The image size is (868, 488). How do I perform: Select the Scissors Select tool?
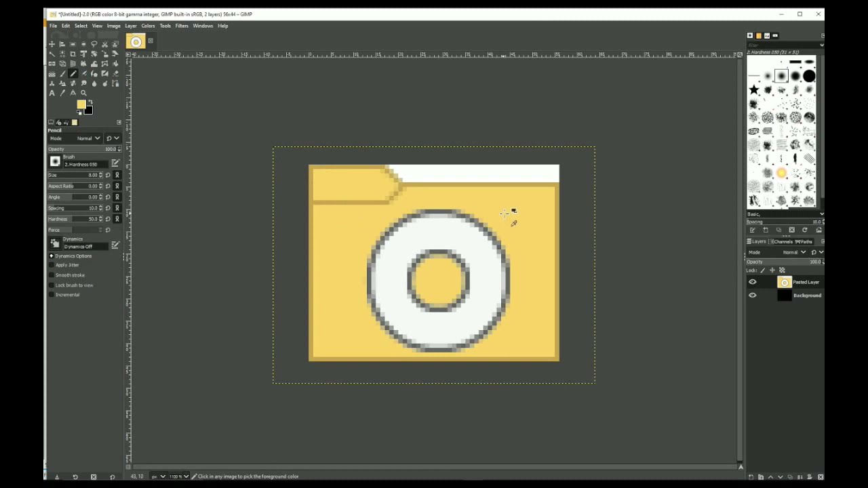point(104,44)
